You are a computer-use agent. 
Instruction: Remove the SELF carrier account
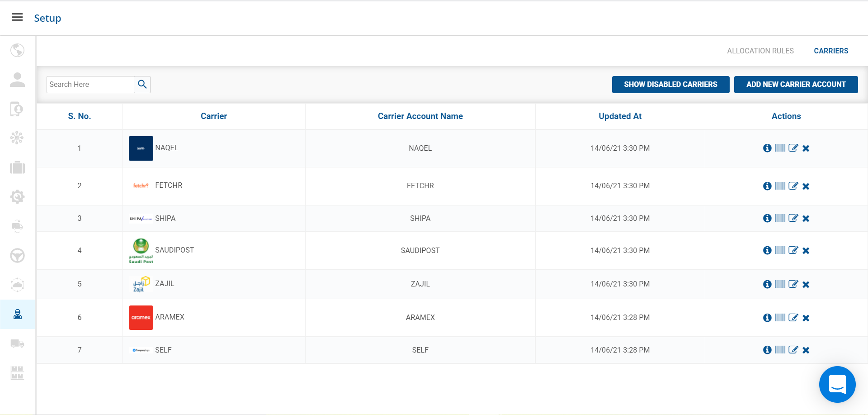806,350
